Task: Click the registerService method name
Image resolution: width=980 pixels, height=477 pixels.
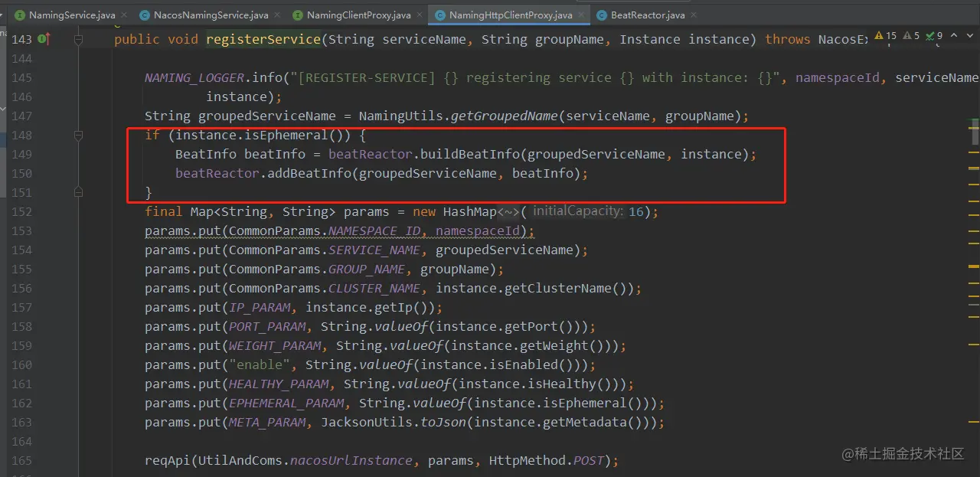Action: pos(263,39)
